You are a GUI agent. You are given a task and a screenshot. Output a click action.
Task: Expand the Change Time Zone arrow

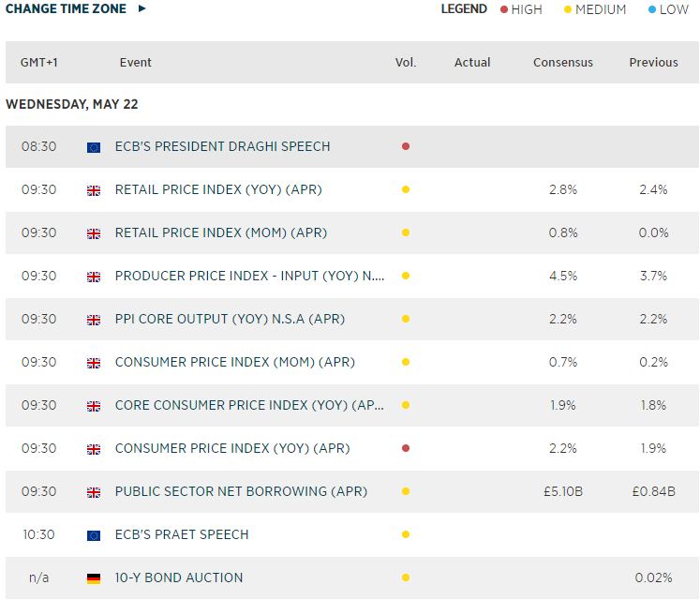pyautogui.click(x=142, y=9)
